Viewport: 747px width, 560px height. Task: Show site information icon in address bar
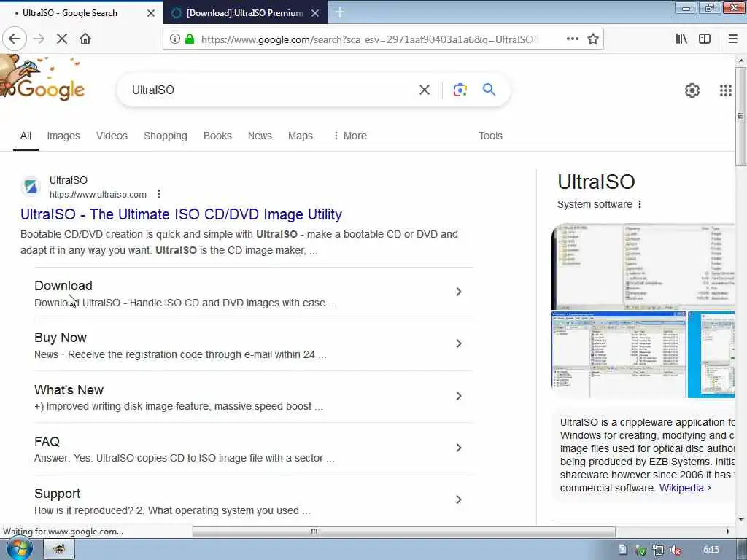click(175, 39)
